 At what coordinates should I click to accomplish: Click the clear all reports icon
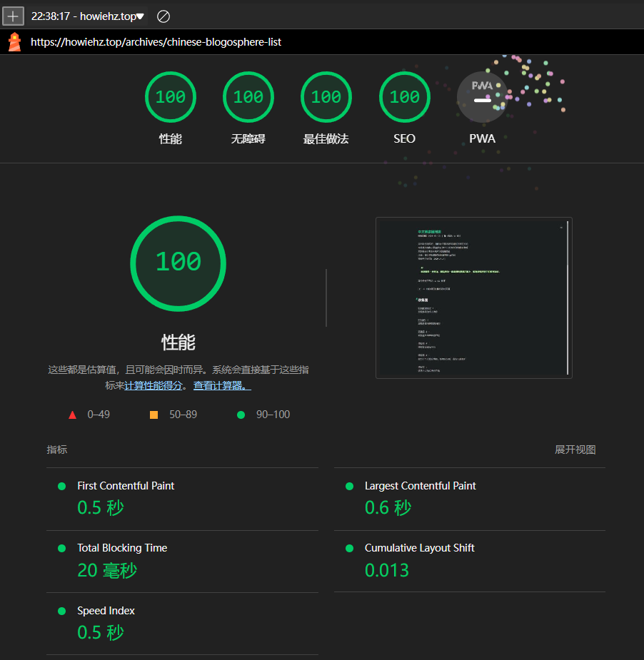163,16
